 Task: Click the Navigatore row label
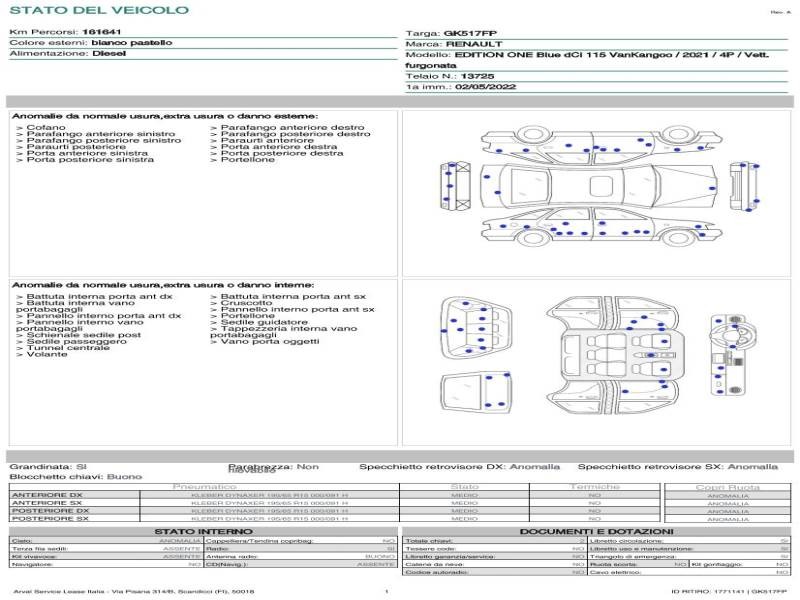pos(32,564)
